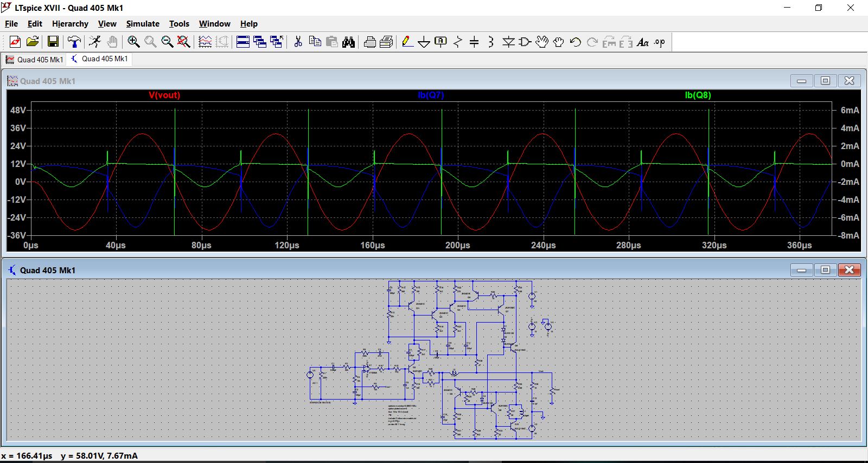The width and height of the screenshot is (868, 463).
Task: Create a new schematic with toolbar icon
Action: pyautogui.click(x=15, y=42)
